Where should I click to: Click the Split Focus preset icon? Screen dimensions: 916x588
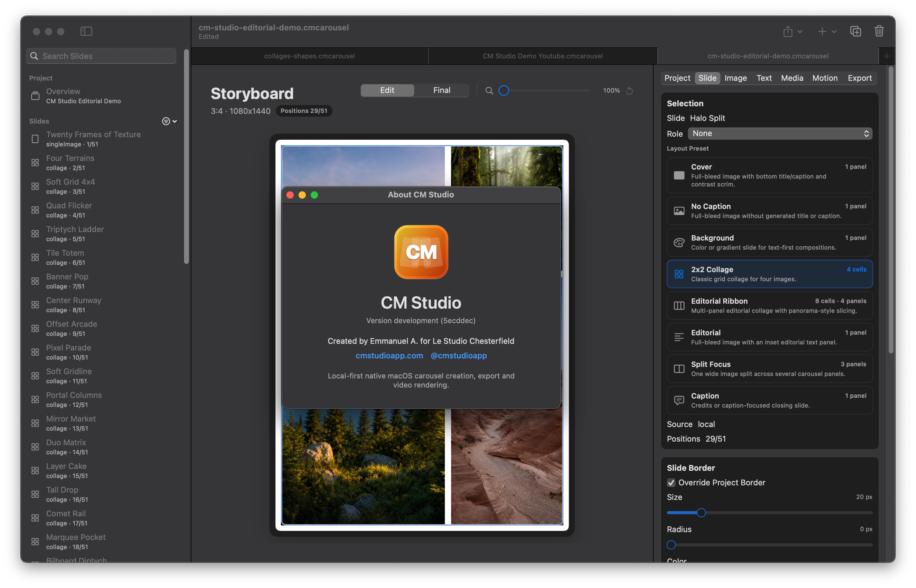point(679,369)
